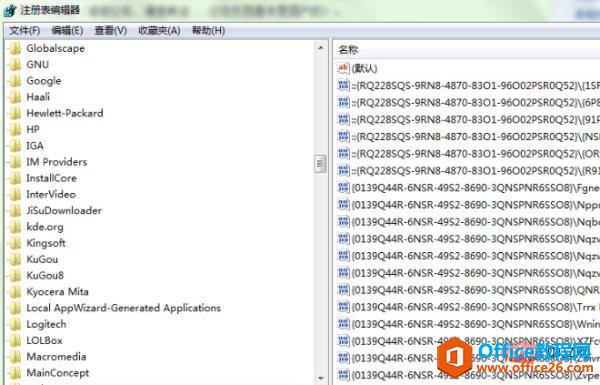The height and width of the screenshot is (385, 600).
Task: Select value name ending \Wnin
Action: [475, 324]
